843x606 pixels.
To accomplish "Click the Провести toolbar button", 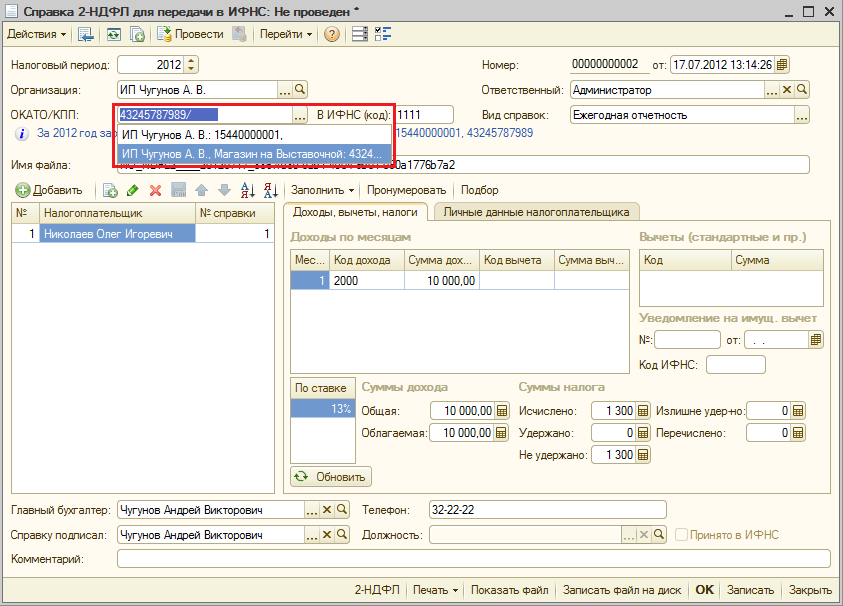I will [x=190, y=34].
